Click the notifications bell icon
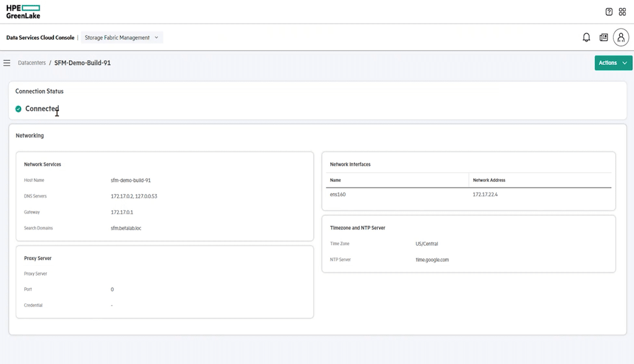 point(586,37)
